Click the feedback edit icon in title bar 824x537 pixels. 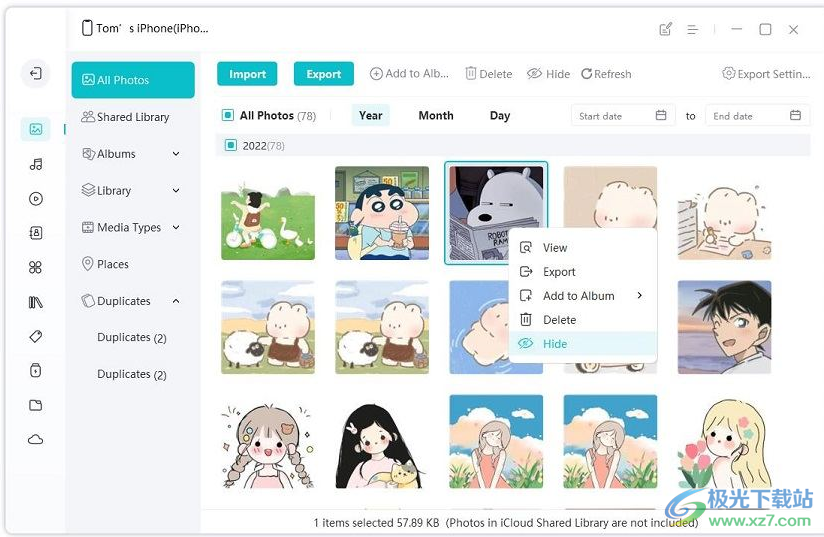(x=665, y=29)
